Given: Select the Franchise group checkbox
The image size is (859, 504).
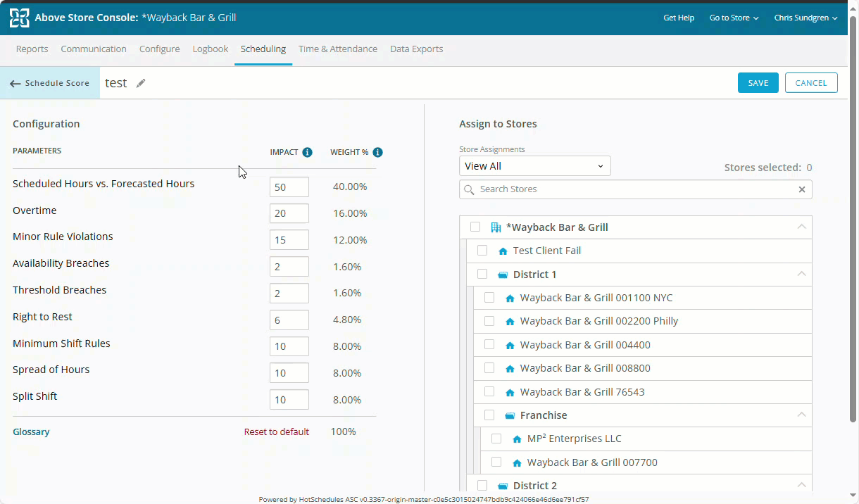Looking at the screenshot, I should (489, 415).
